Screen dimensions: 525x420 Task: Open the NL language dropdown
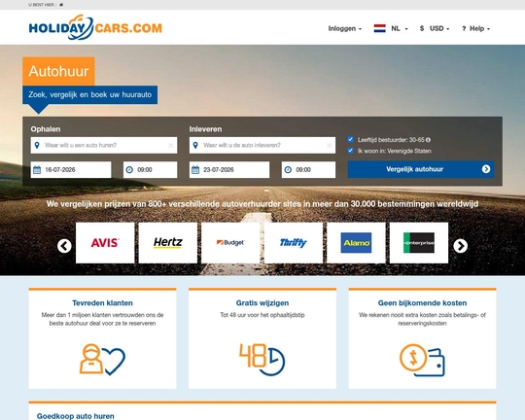[x=400, y=28]
